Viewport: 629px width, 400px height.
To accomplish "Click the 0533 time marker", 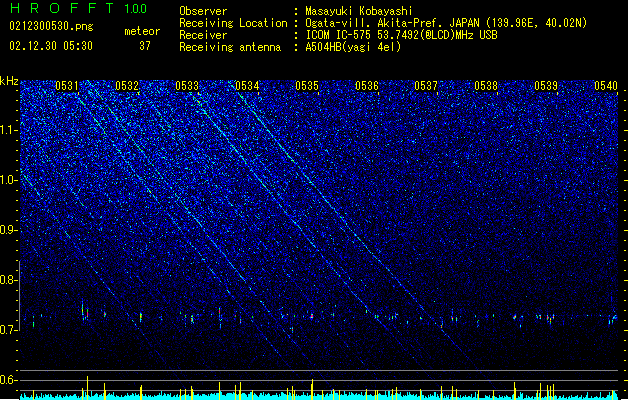I will coord(187,86).
